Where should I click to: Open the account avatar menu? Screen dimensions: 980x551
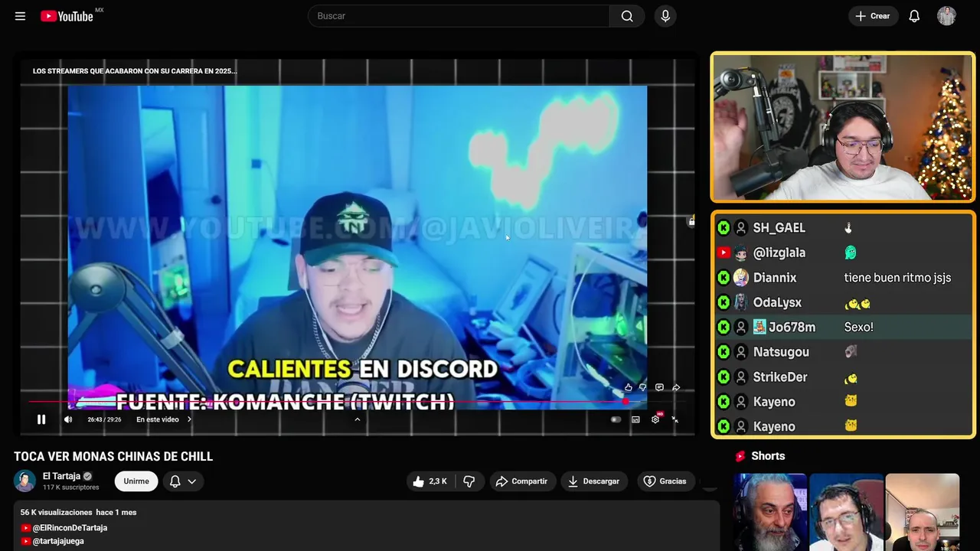coord(946,16)
